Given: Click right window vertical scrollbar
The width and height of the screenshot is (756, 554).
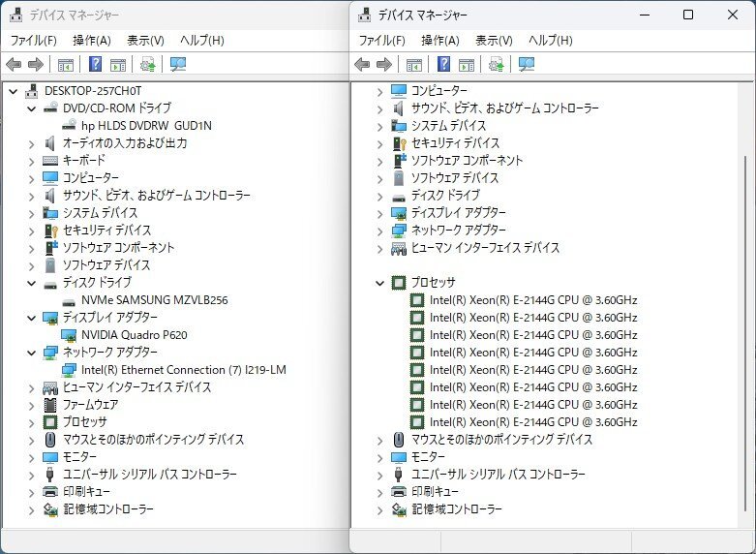Looking at the screenshot, I should [x=745, y=333].
